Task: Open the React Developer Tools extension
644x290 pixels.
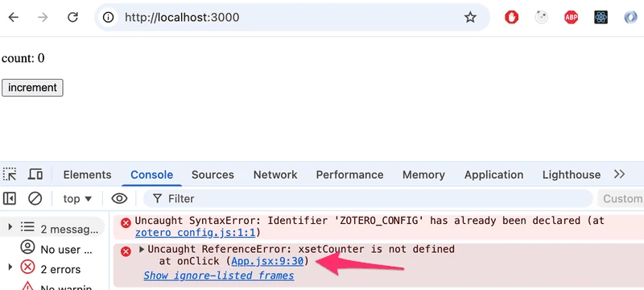Action: click(601, 17)
